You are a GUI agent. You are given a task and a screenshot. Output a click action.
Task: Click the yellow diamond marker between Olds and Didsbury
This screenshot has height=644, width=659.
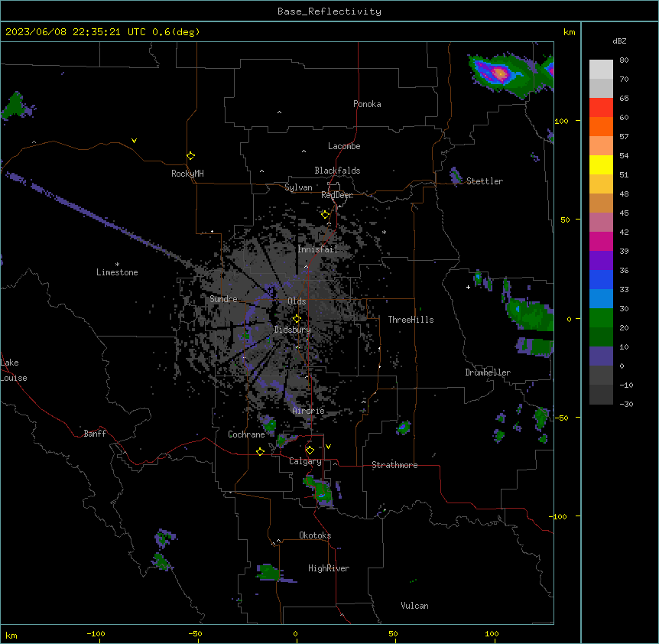pos(297,319)
